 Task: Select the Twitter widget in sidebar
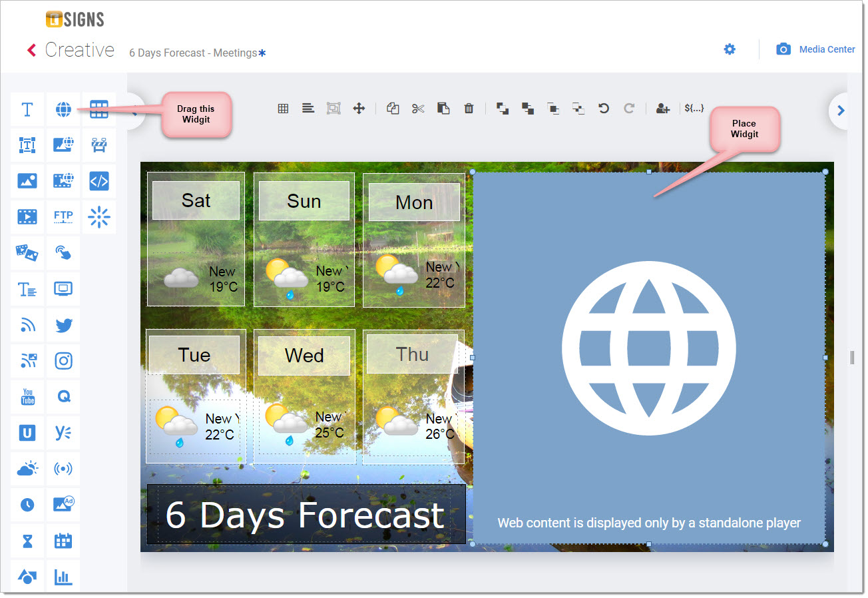click(63, 326)
